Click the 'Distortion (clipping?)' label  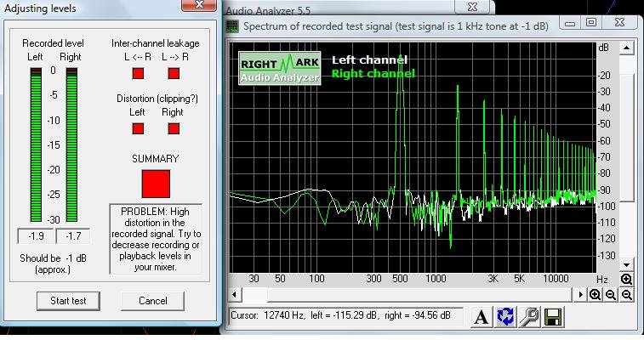point(157,99)
